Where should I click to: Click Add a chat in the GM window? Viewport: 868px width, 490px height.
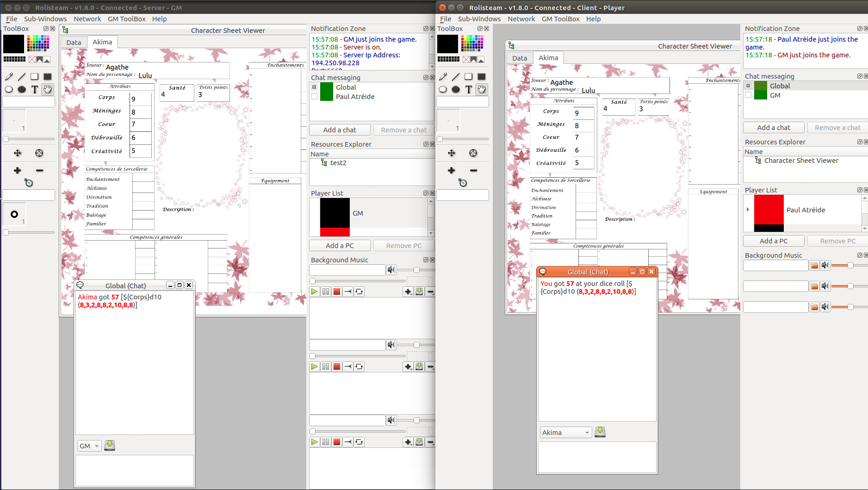pyautogui.click(x=340, y=130)
